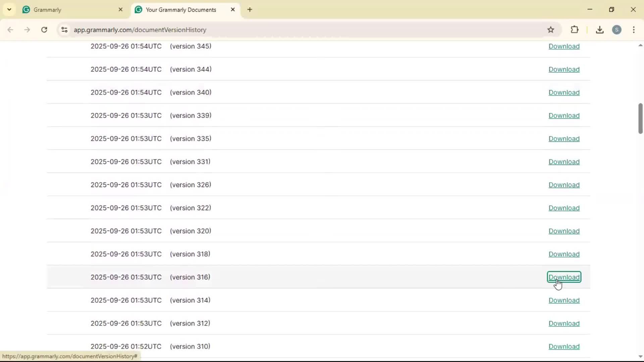Download version 316
Image resolution: width=644 pixels, height=362 pixels.
[x=564, y=277]
